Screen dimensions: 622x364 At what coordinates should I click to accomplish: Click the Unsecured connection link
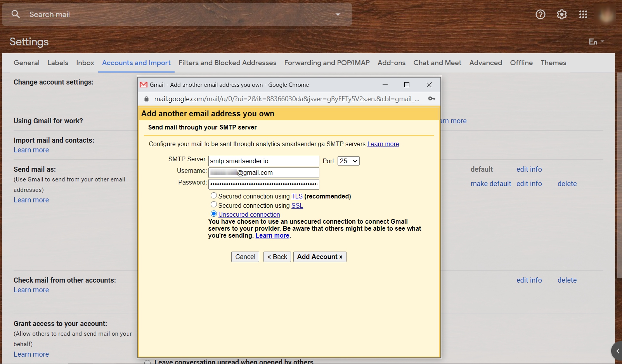click(249, 215)
